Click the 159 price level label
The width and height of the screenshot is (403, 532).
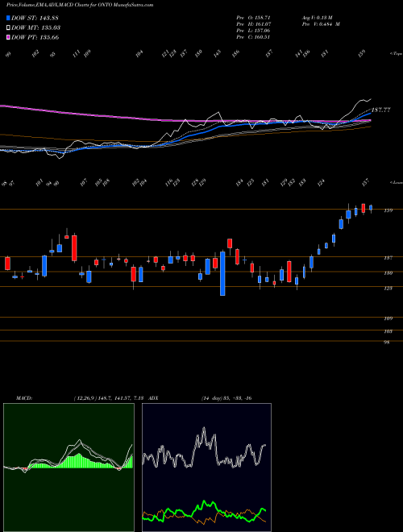point(388,210)
